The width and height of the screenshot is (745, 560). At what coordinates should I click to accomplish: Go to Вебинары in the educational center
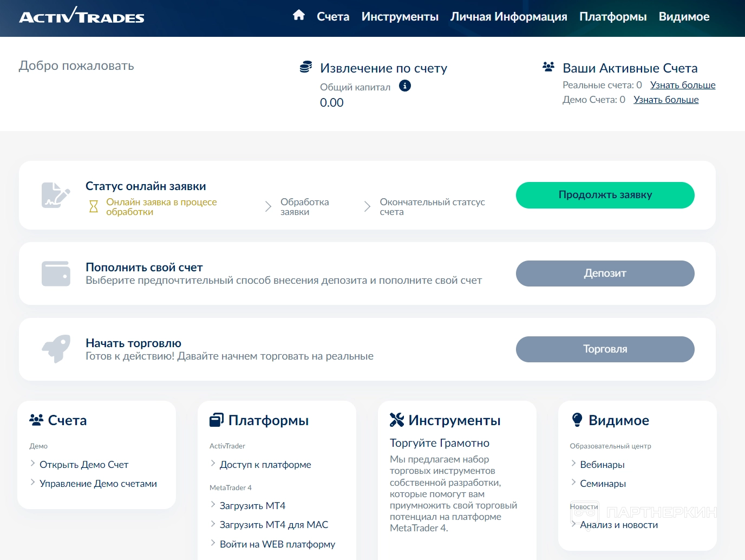(x=602, y=465)
